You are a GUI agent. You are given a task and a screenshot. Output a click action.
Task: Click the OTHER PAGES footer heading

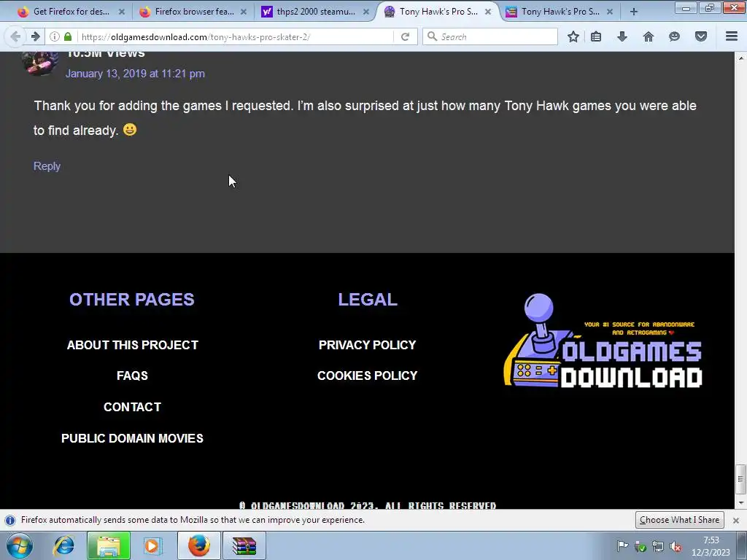pyautogui.click(x=132, y=300)
